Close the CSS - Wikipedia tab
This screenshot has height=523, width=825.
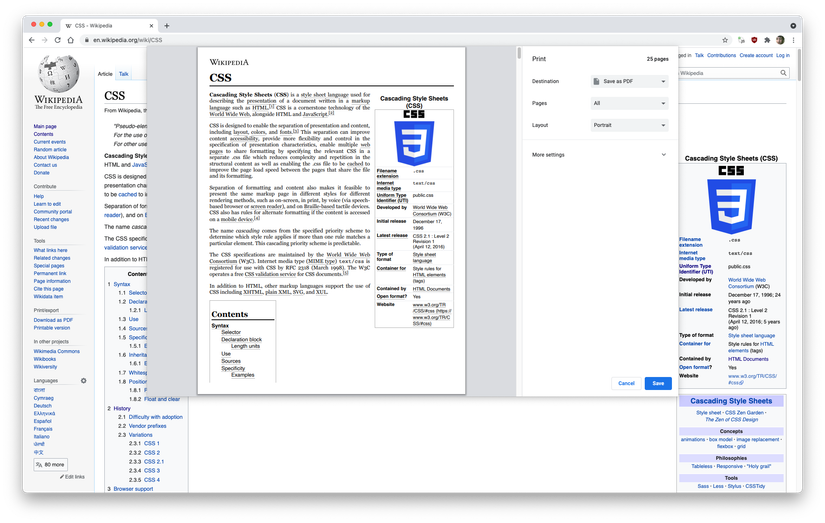(152, 25)
